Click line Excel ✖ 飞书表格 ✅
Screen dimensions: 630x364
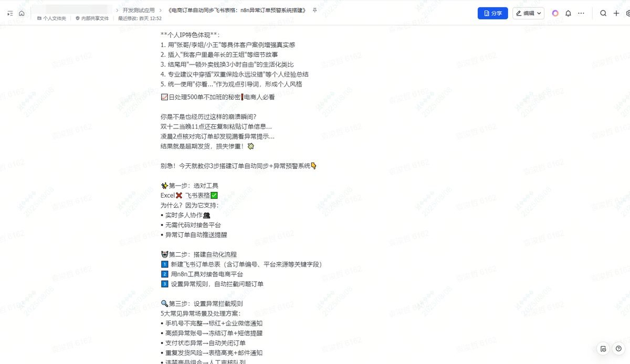point(189,196)
